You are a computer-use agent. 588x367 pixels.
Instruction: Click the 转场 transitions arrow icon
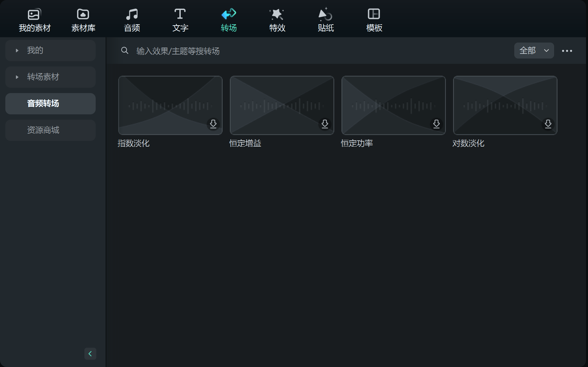pos(229,14)
